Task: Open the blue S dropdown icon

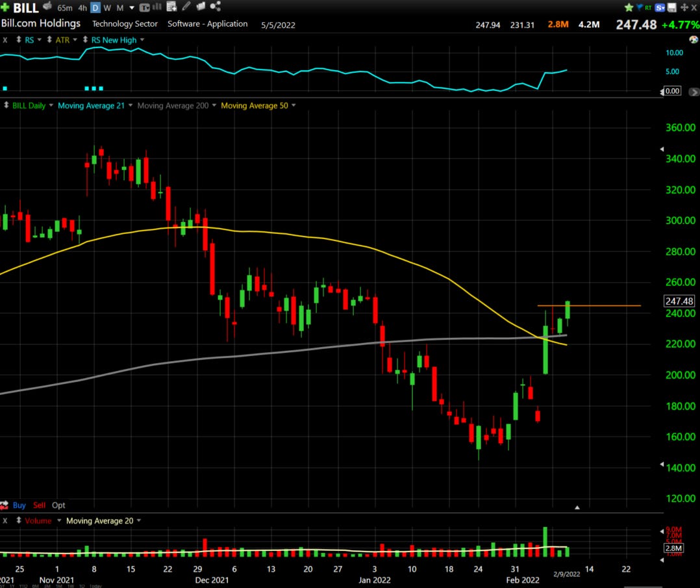Action: point(660,8)
